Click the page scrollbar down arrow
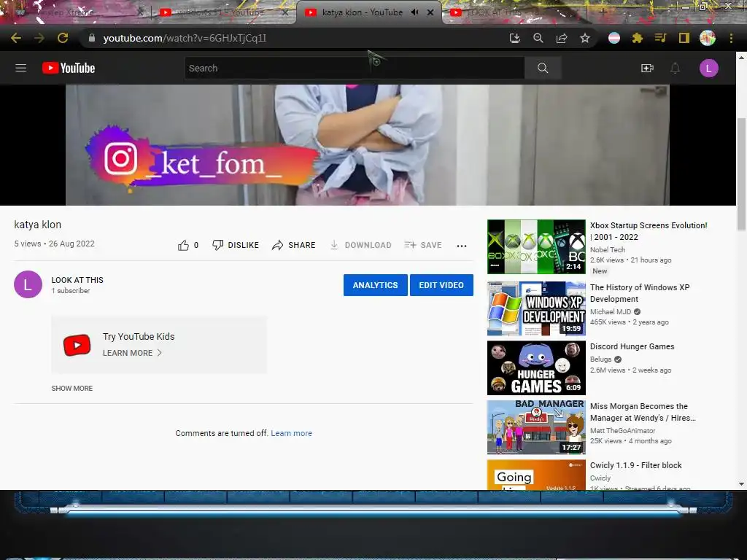Viewport: 747px width, 560px height. [x=741, y=484]
